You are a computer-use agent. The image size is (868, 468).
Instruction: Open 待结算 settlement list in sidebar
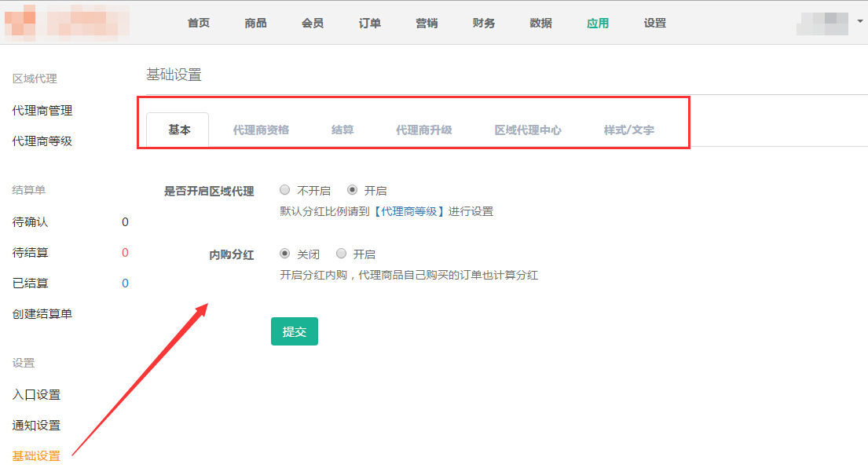[x=30, y=253]
